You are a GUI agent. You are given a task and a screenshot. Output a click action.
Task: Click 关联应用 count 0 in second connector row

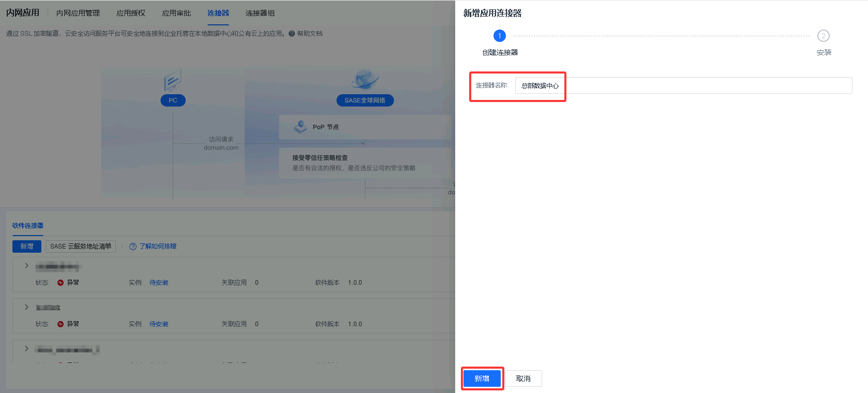coord(257,324)
